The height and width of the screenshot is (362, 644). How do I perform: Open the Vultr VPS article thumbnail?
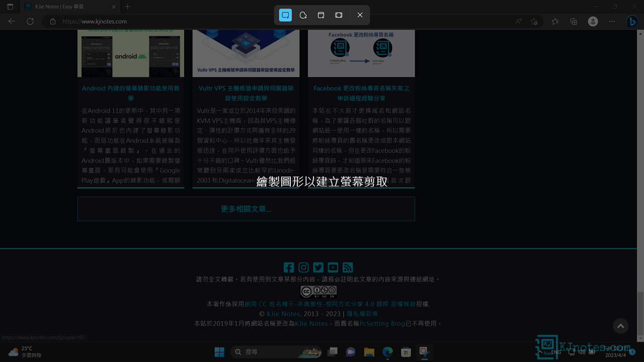pos(246,53)
